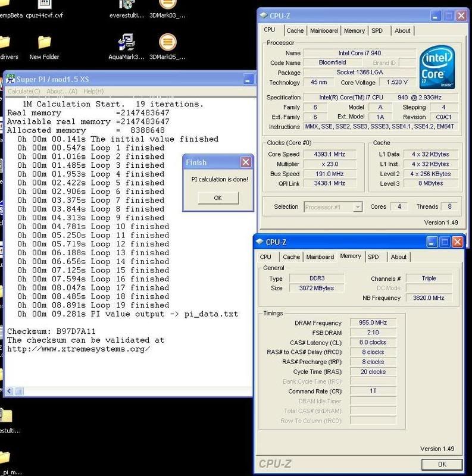Screen dimensions: 472x476
Task: Switch to About tab in top CPU-Z
Action: pos(402,31)
